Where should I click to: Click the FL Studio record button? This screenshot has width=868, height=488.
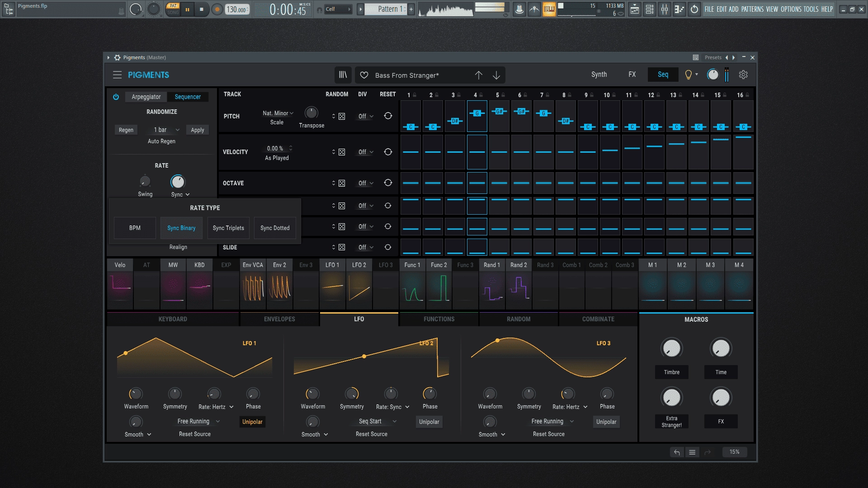tap(217, 9)
